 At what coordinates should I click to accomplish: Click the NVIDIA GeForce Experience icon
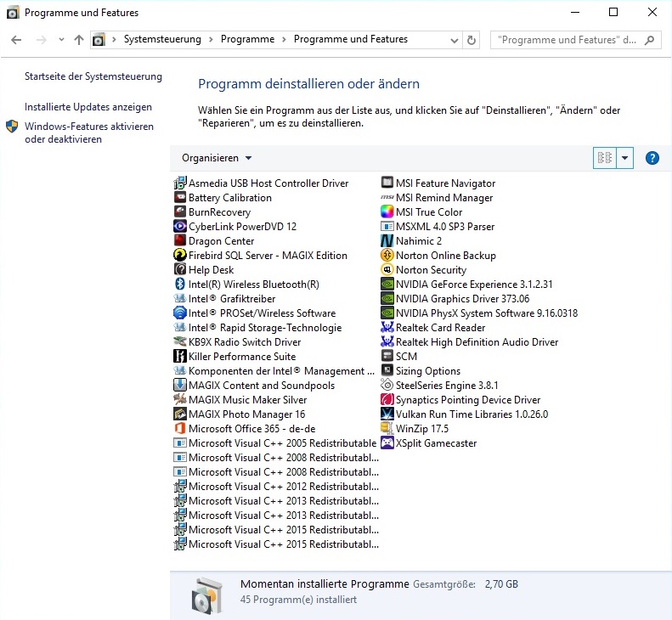[387, 284]
